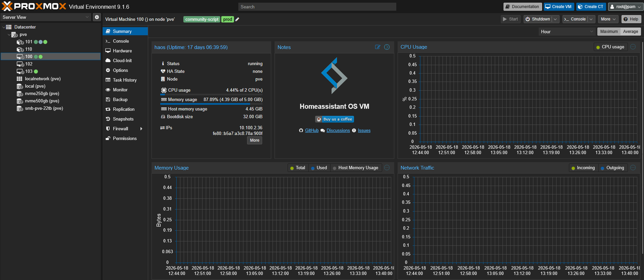The image size is (644, 280).
Task: Click the Documentation button
Action: coord(522,7)
